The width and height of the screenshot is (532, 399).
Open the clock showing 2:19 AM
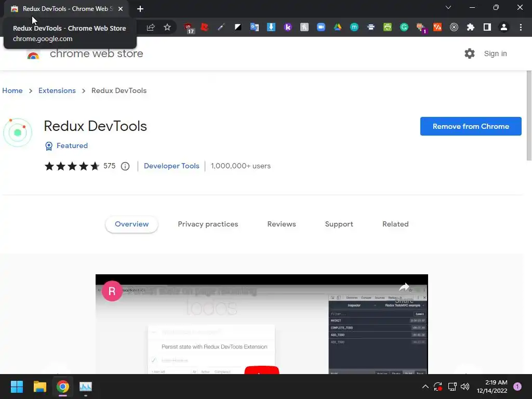point(492,387)
